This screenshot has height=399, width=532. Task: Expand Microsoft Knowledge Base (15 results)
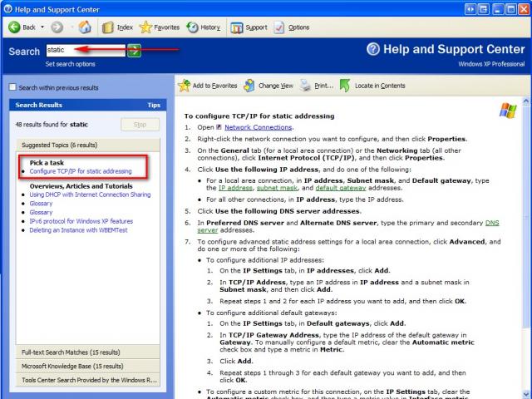tap(88, 366)
